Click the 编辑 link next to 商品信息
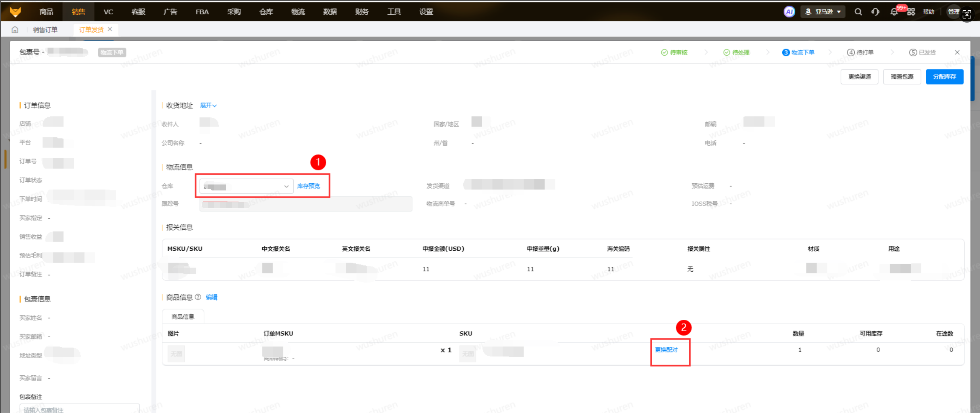 tap(212, 297)
